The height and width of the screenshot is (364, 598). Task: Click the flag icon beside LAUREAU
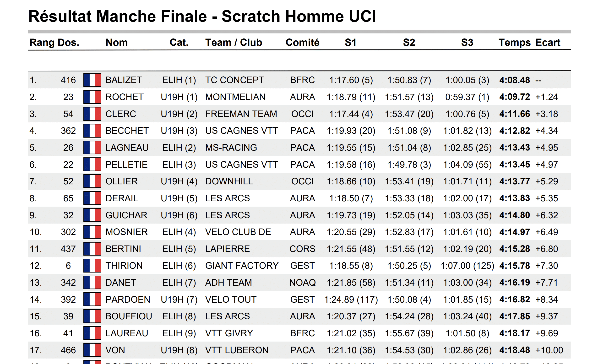[x=92, y=333]
